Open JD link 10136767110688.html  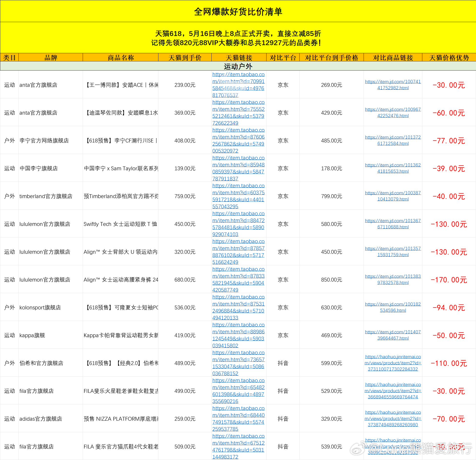393,224
